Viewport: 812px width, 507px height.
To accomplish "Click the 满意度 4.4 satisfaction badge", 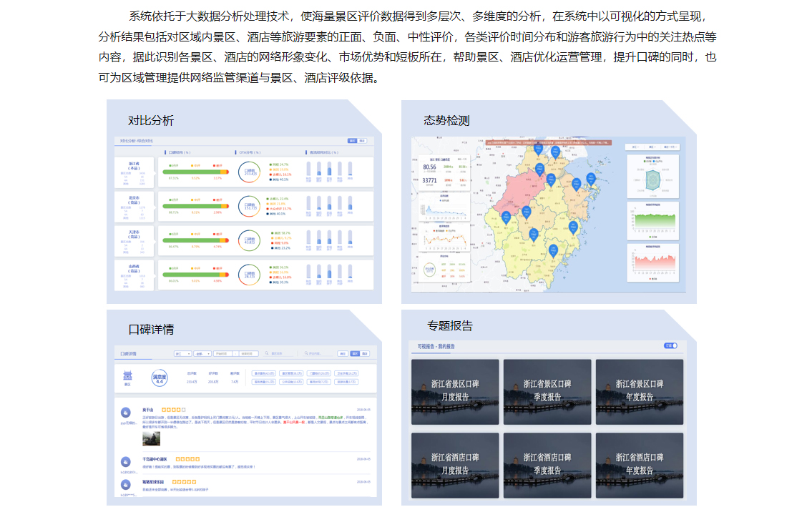I will coord(160,378).
